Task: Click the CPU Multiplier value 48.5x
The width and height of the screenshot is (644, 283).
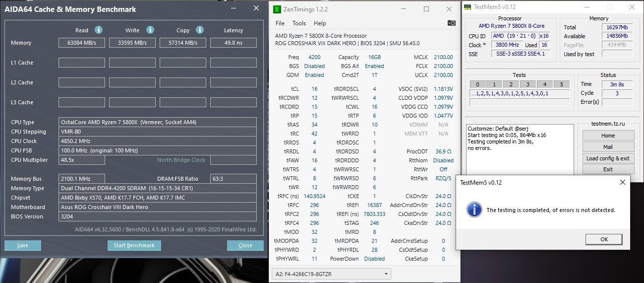Action: pos(82,160)
